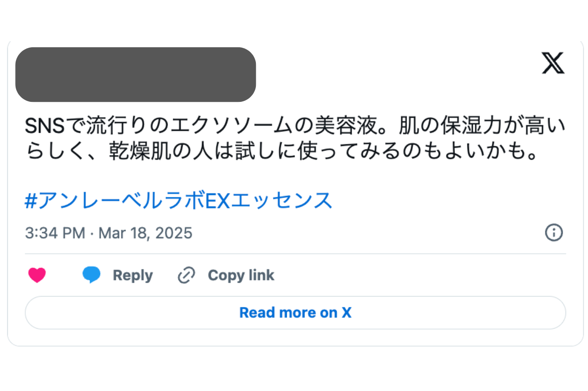Viewport: 588px width, 391px height.
Task: Click the letter X in Read more on X
Action: [346, 313]
